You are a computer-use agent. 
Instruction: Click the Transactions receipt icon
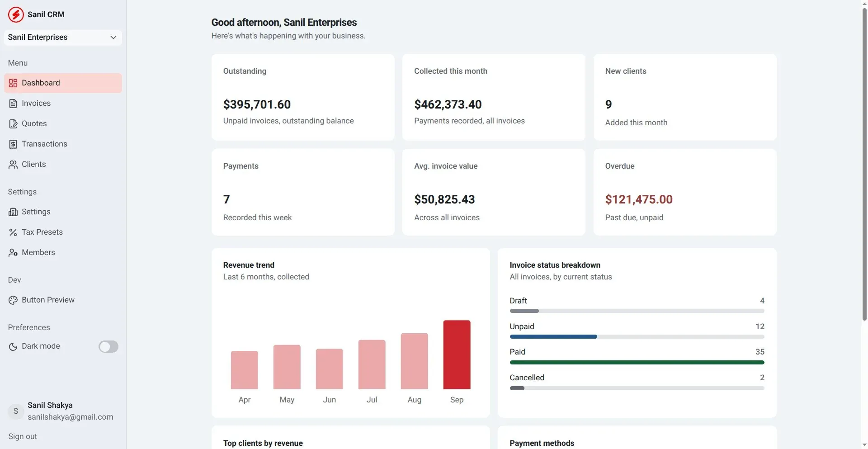click(13, 144)
